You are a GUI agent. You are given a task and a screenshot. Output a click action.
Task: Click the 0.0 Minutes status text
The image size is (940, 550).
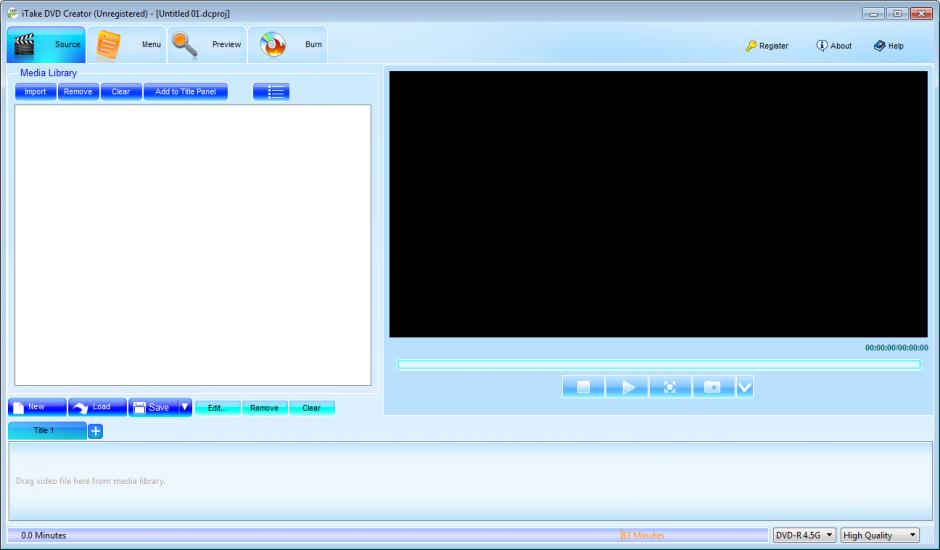(44, 536)
